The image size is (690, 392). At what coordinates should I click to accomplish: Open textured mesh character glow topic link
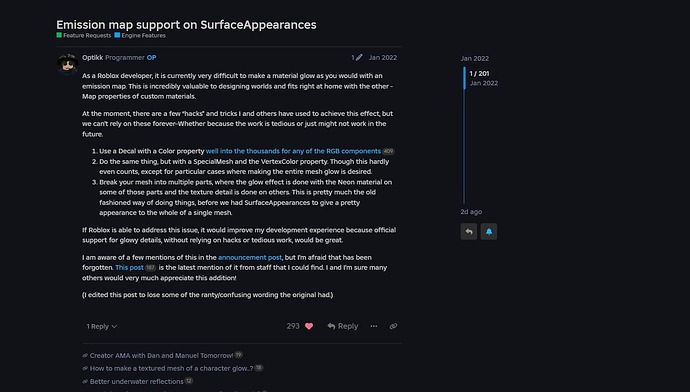(x=172, y=368)
